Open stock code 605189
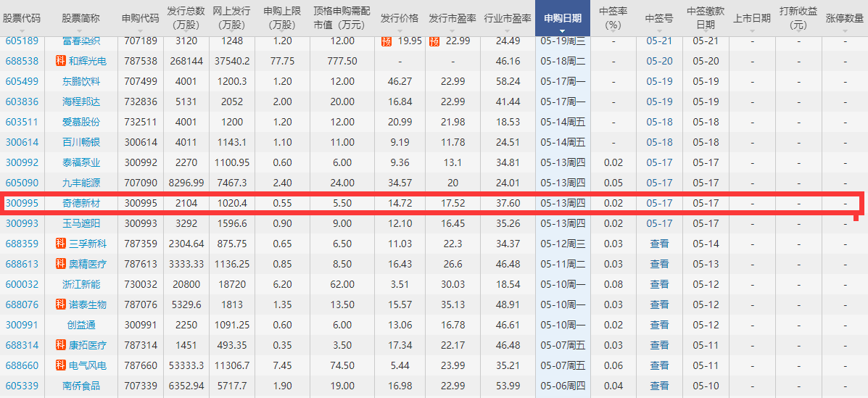The height and width of the screenshot is (398, 868). [x=22, y=41]
